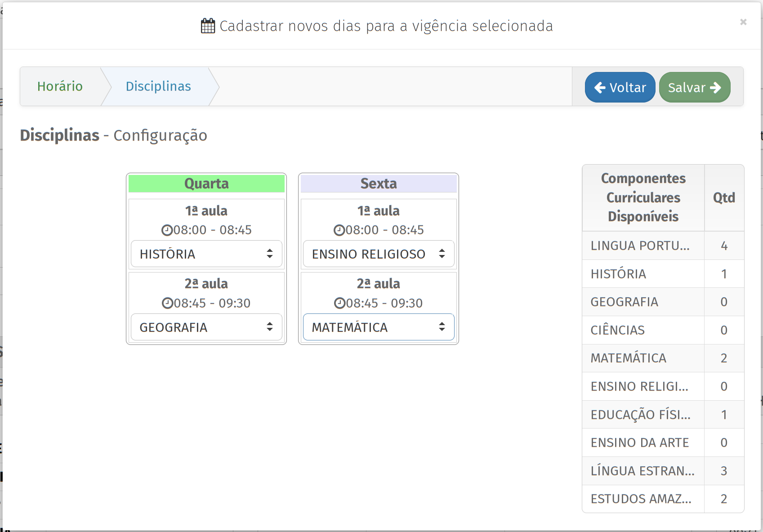Click the clock icon for Sexta 2ª aula
The height and width of the screenshot is (532, 763).
[x=339, y=304]
